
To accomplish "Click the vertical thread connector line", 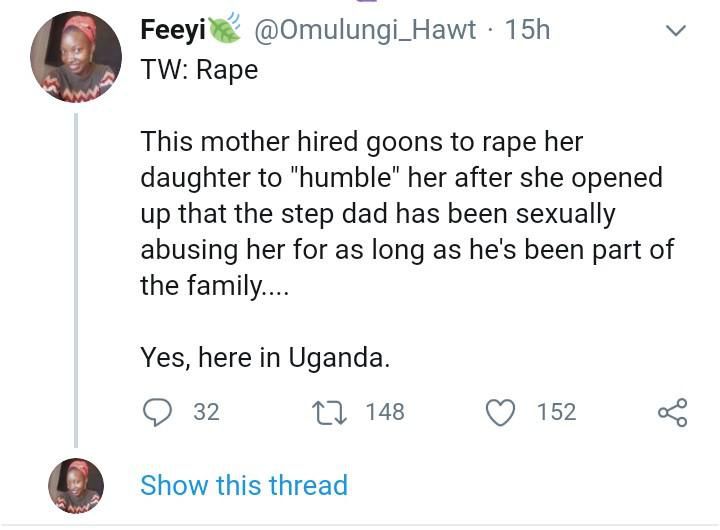I will 76,280.
